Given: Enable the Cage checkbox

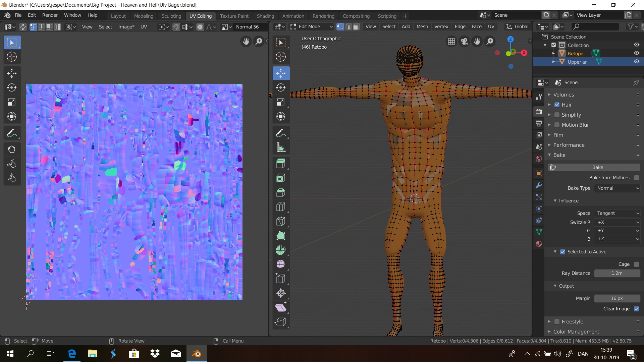Looking at the screenshot, I should (636, 264).
